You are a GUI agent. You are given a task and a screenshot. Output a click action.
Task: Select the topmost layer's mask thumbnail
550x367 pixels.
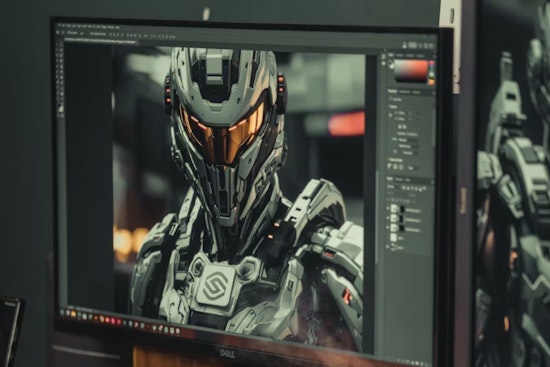click(x=402, y=209)
